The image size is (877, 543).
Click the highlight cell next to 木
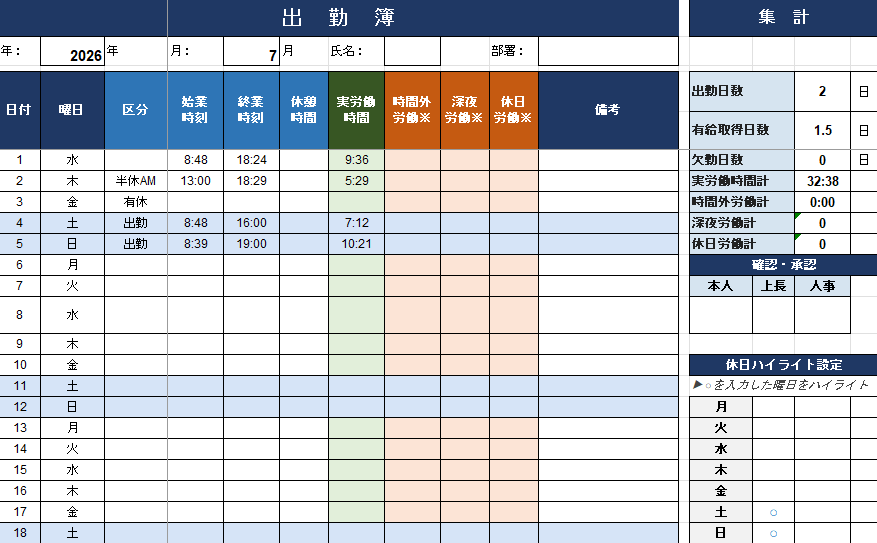tap(774, 470)
